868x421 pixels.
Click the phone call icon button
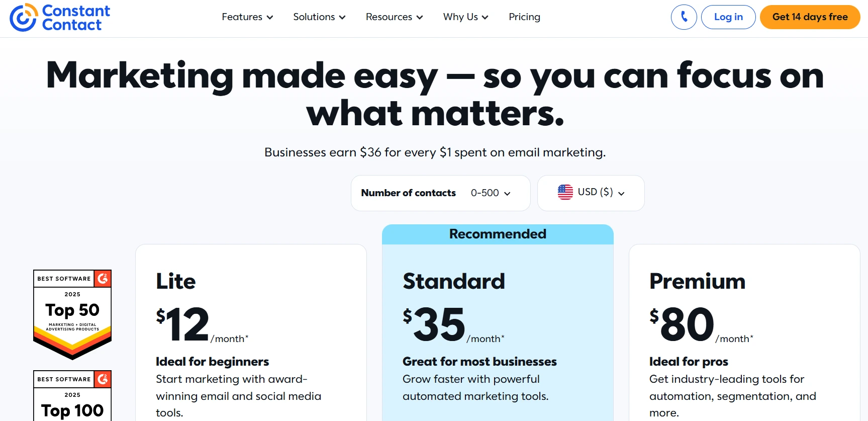(684, 17)
